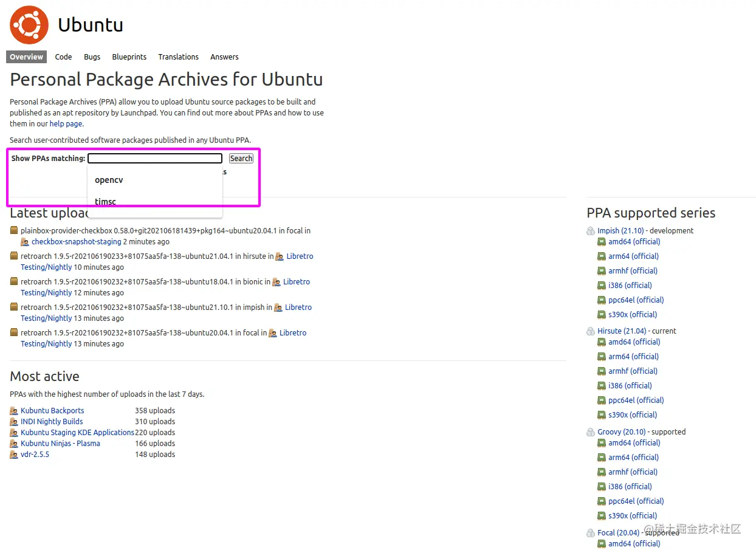This screenshot has width=756, height=550.
Task: Click the Focal (20.04) series icon
Action: point(591,533)
